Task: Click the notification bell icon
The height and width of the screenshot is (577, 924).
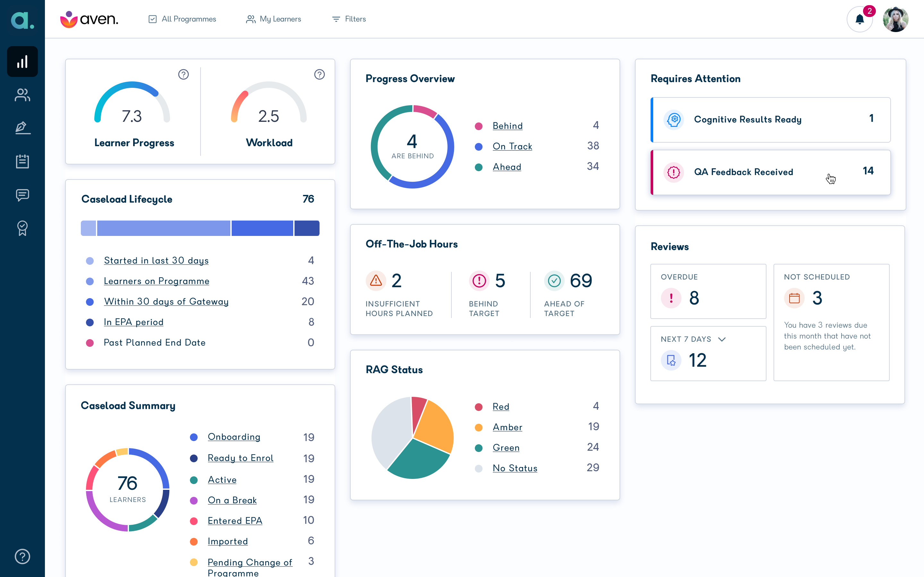Action: [860, 19]
